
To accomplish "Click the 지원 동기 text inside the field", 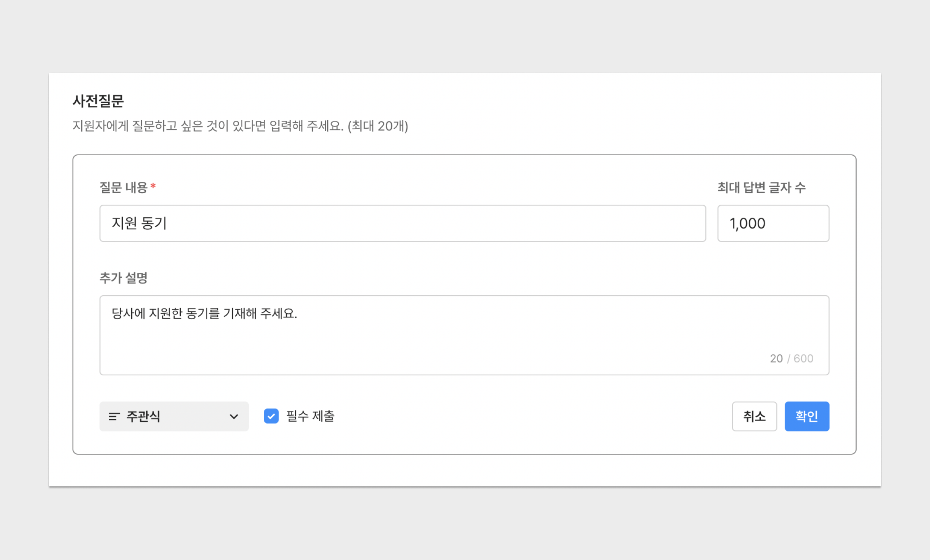I will 139,223.
